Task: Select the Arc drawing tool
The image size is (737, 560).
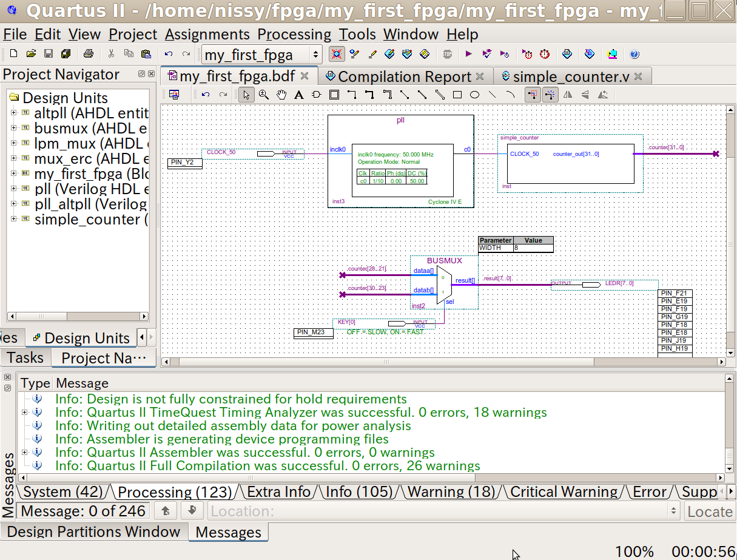Action: coord(510,95)
